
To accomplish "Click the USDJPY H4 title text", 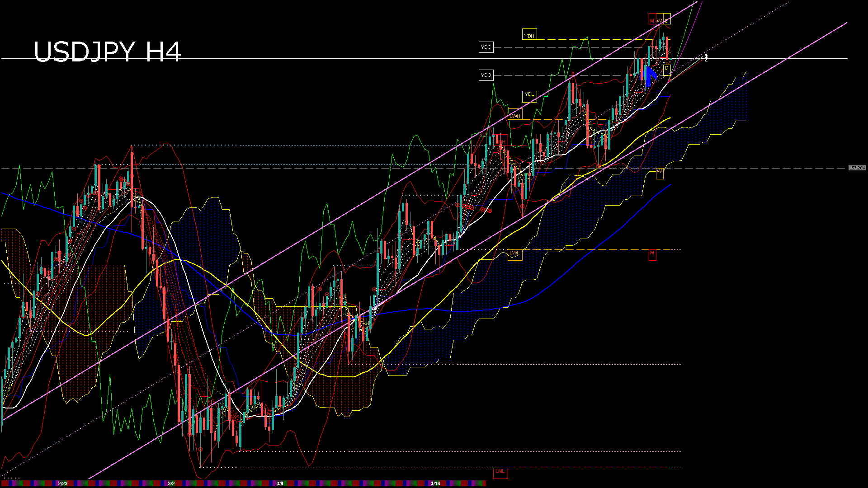I will click(x=108, y=52).
